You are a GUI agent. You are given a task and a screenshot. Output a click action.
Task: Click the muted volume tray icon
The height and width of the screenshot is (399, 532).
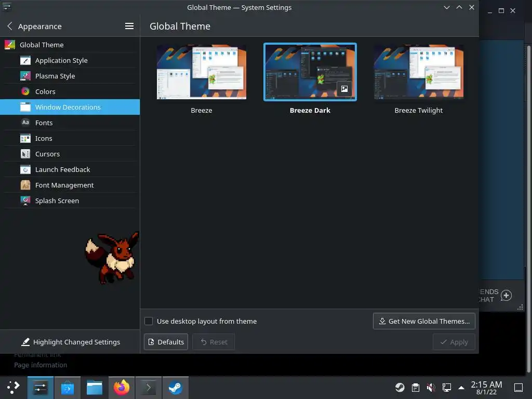pos(431,388)
